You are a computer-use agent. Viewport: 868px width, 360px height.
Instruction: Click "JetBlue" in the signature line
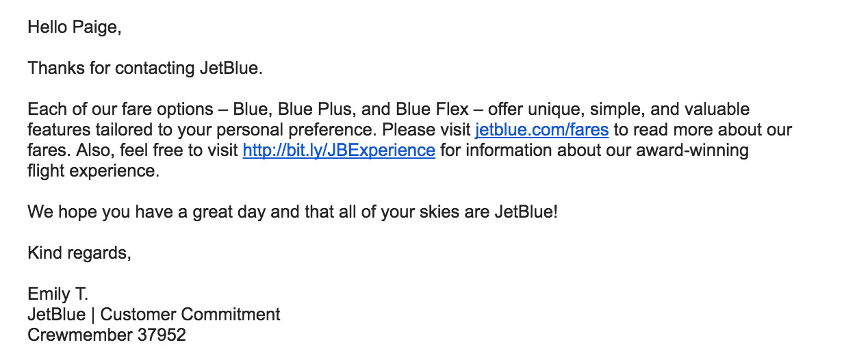pyautogui.click(x=57, y=315)
